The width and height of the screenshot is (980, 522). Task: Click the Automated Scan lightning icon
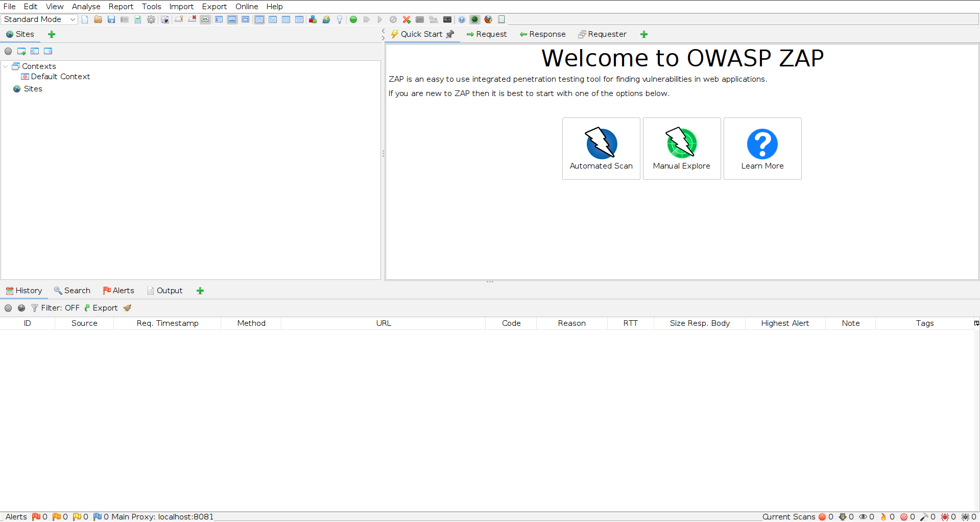tap(601, 144)
